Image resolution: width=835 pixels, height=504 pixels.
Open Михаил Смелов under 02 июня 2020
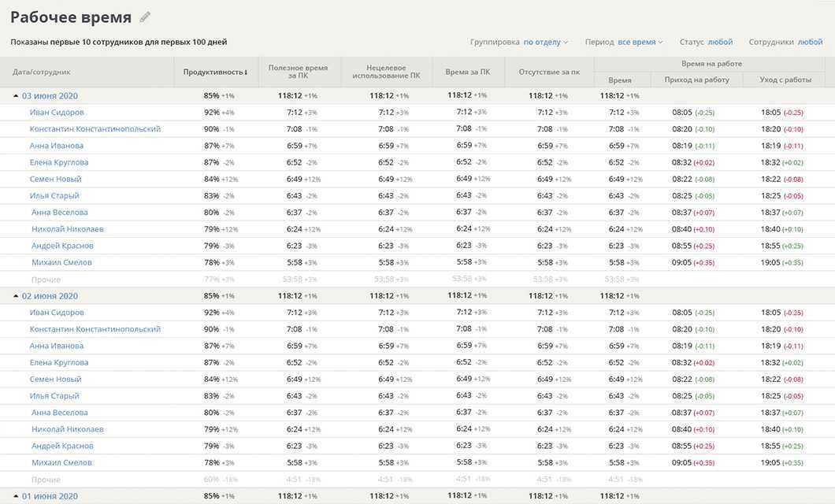pyautogui.click(x=61, y=463)
